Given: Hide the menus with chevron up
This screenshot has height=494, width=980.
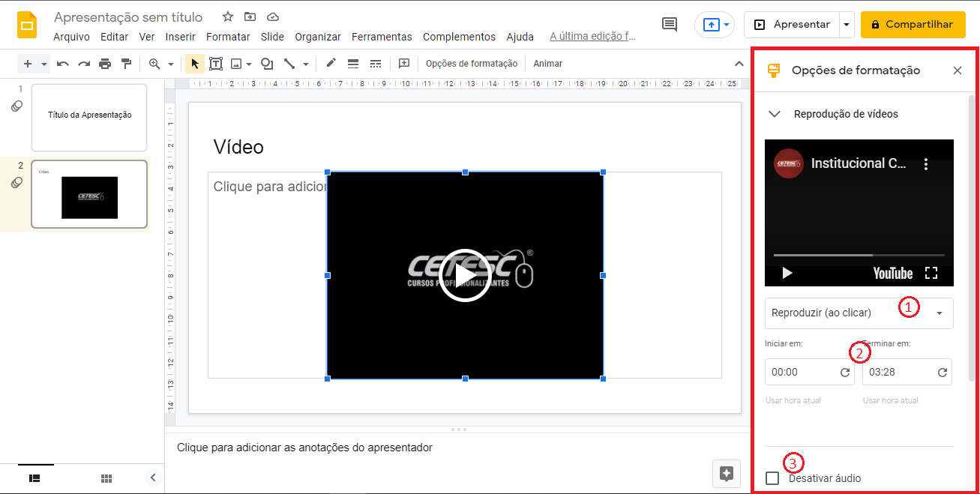Looking at the screenshot, I should tap(738, 64).
